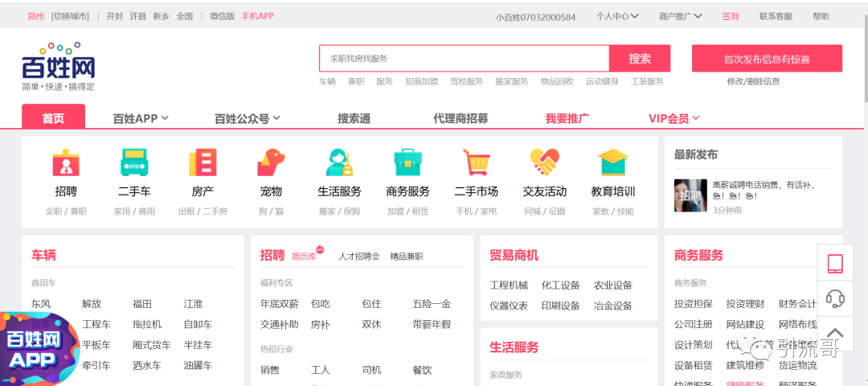Click the customer service headset icon
The image size is (868, 386).
click(x=835, y=298)
